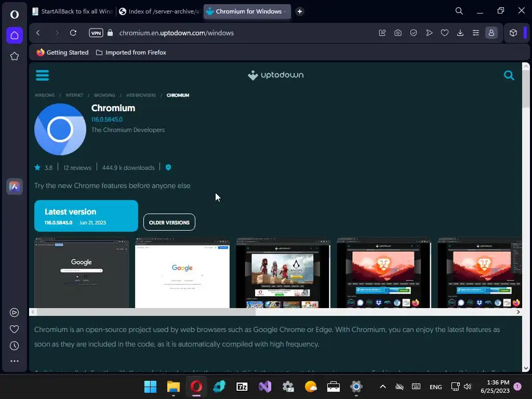The image size is (532, 399).
Task: Click the horizontal screenshots scrollbar
Action: (146, 312)
